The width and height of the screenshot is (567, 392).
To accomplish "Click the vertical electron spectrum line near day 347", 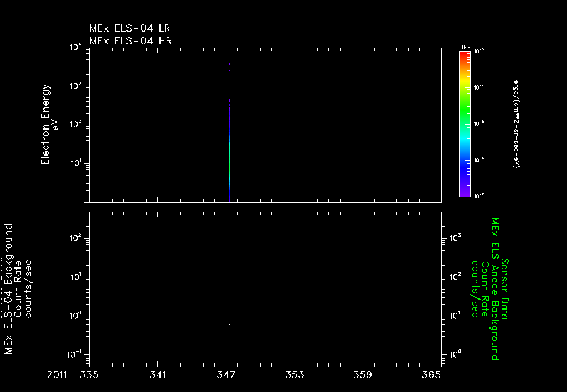I will tap(230, 152).
